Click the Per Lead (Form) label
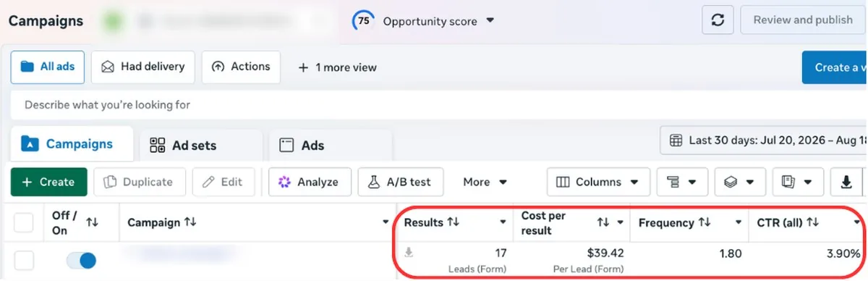This screenshot has height=281, width=868. pos(589,270)
